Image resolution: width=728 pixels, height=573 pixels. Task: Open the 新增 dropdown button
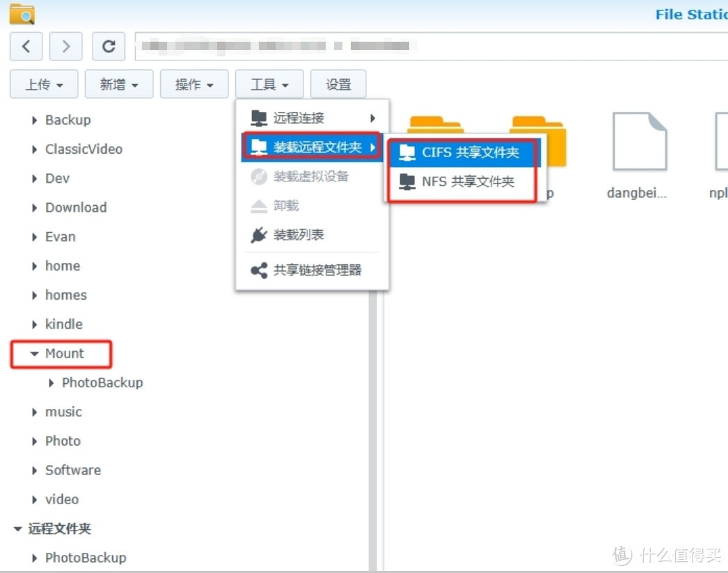[x=119, y=84]
